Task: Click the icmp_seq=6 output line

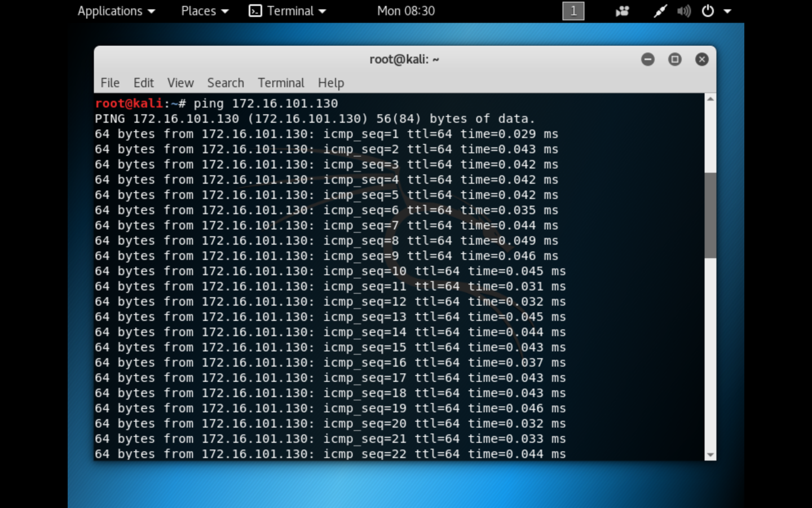Action: tap(326, 210)
